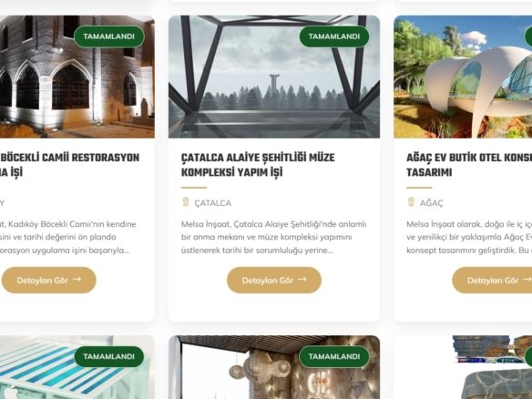Click TAMAMLANDI badge on the hanging lamps interior image

point(334,356)
